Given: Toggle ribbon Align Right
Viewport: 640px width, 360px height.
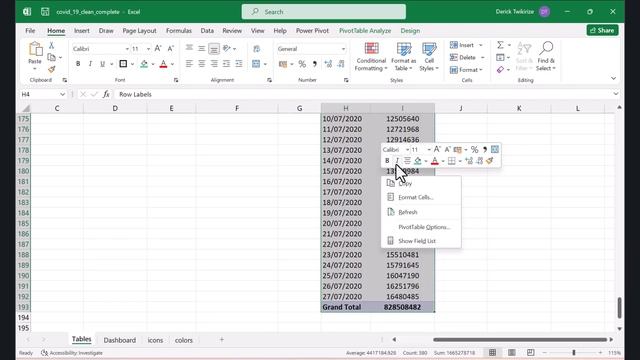Looking at the screenshot, I should point(214,64).
